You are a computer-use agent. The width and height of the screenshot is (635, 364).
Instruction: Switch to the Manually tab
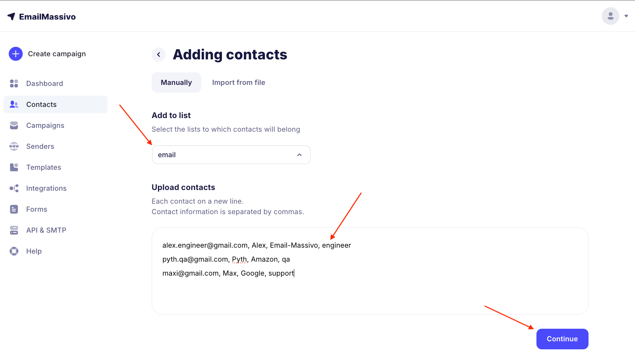point(176,82)
